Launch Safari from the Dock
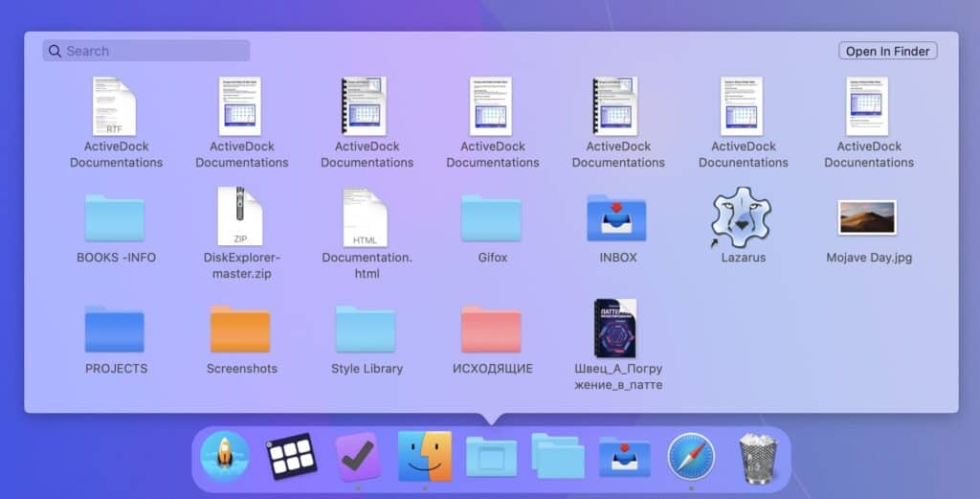 pyautogui.click(x=691, y=456)
